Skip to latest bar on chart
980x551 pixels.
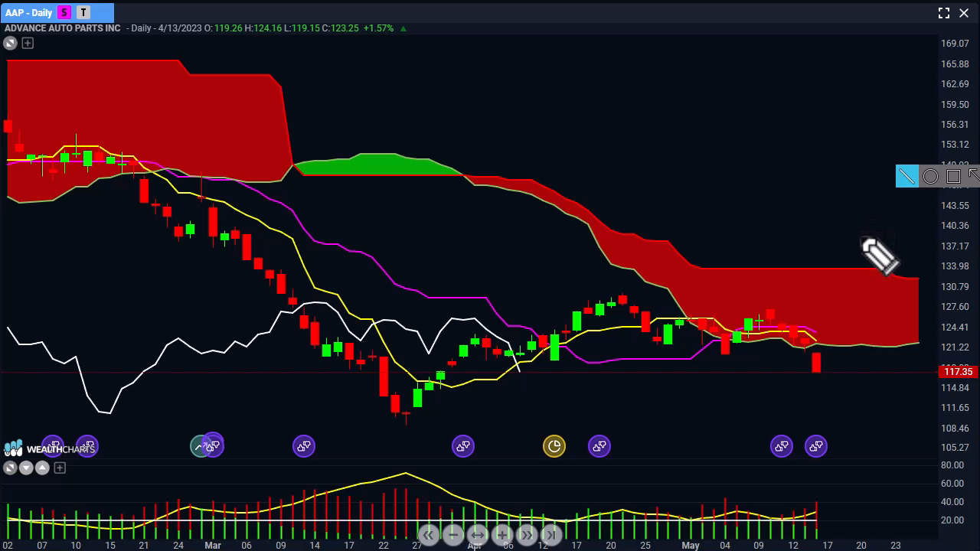pyautogui.click(x=551, y=535)
